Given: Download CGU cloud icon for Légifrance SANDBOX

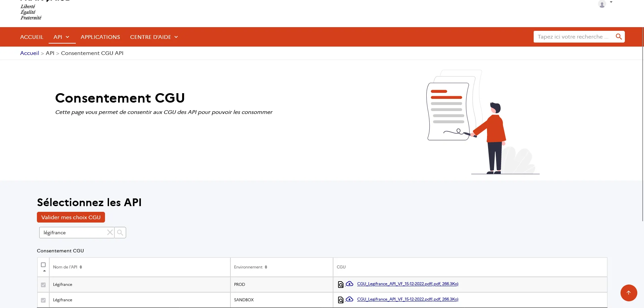Looking at the screenshot, I should point(350,299).
